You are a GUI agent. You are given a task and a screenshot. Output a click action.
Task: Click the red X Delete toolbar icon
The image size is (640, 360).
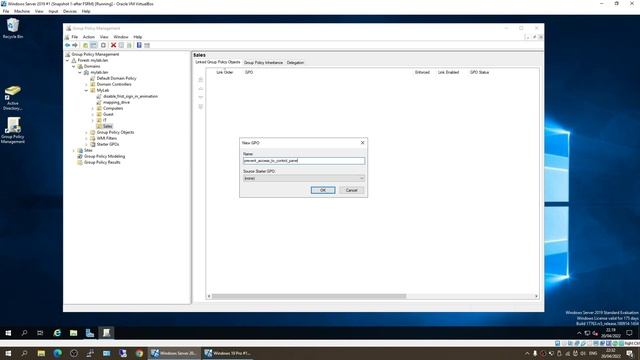(x=113, y=45)
